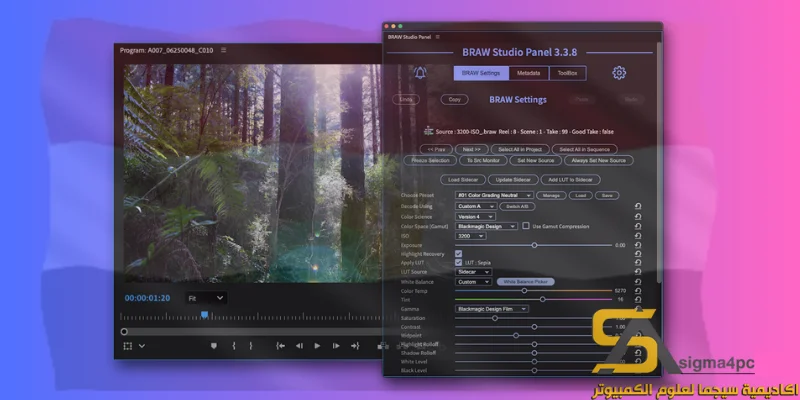
Task: Click the Load Sidecar button
Action: pos(463,180)
